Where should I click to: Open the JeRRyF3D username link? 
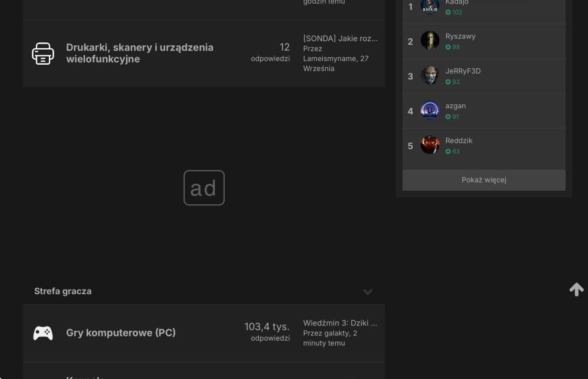coord(463,71)
